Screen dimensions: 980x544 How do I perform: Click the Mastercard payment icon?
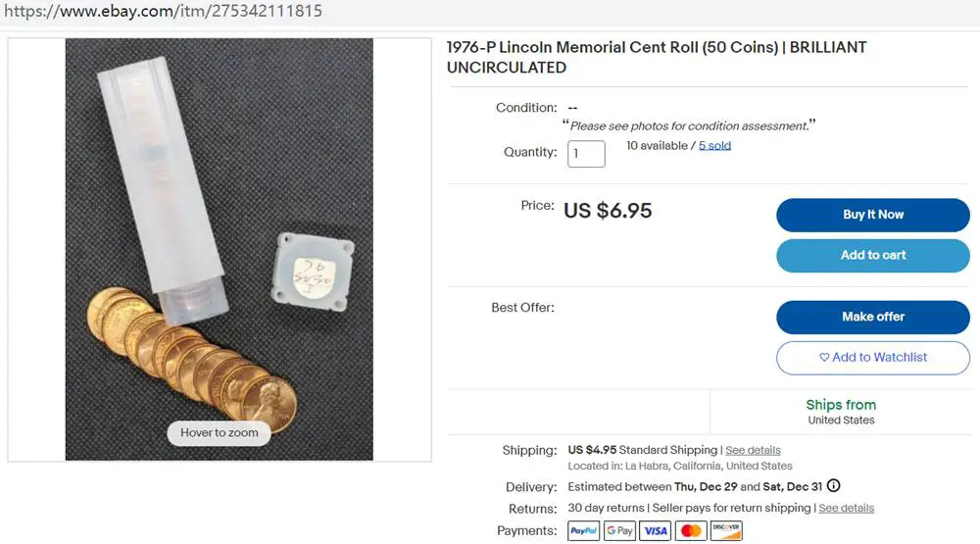pos(691,531)
